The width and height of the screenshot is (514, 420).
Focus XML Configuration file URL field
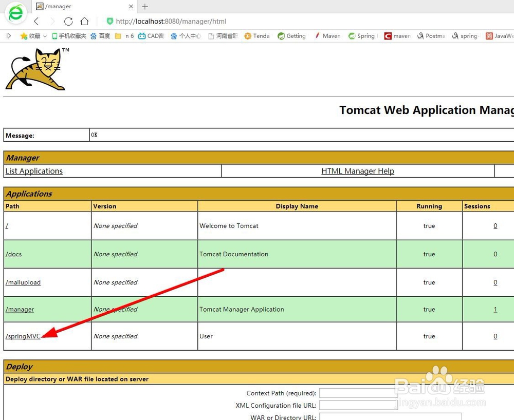coord(358,405)
